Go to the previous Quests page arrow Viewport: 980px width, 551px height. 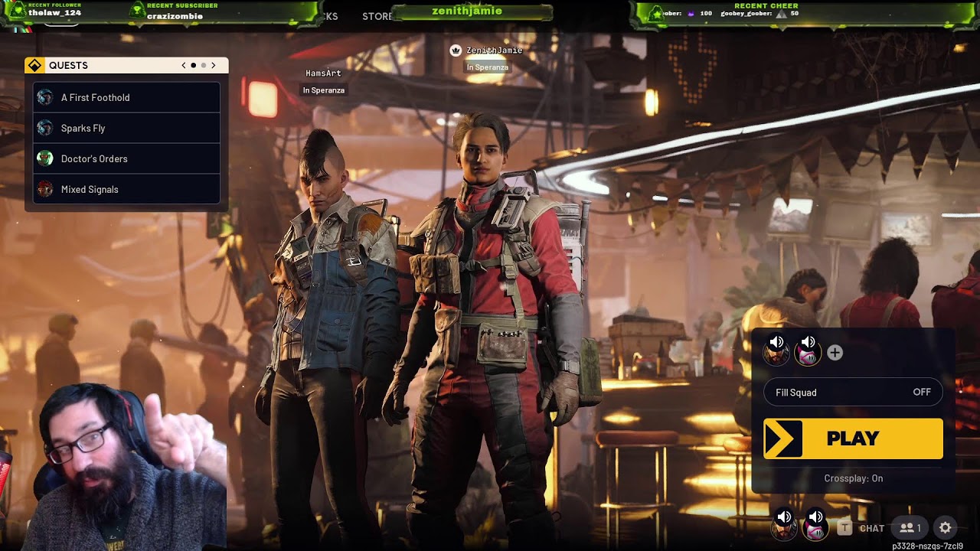coord(184,66)
